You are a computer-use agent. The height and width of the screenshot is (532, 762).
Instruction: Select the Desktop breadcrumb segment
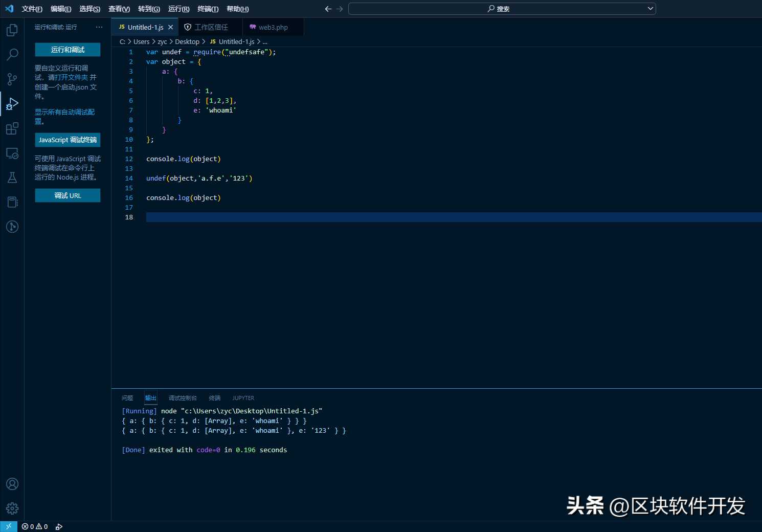pyautogui.click(x=187, y=42)
